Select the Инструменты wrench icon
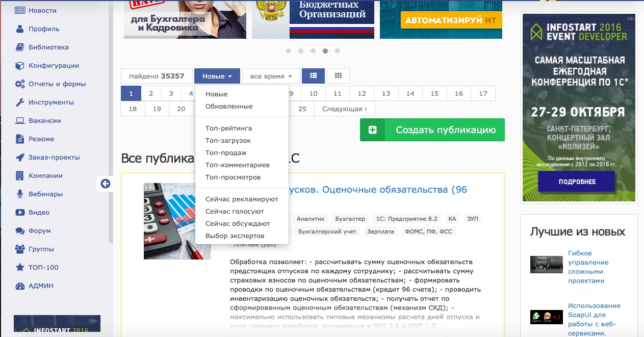The width and height of the screenshot is (644, 337). pyautogui.click(x=20, y=102)
